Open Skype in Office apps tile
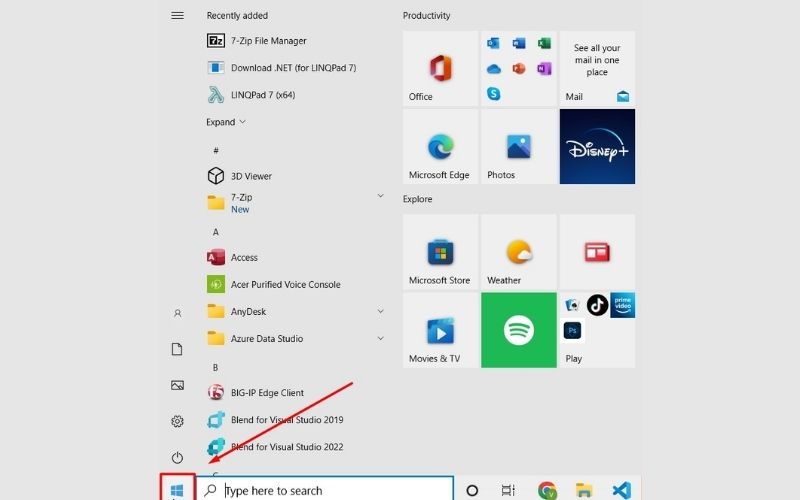The image size is (800, 500). (493, 94)
